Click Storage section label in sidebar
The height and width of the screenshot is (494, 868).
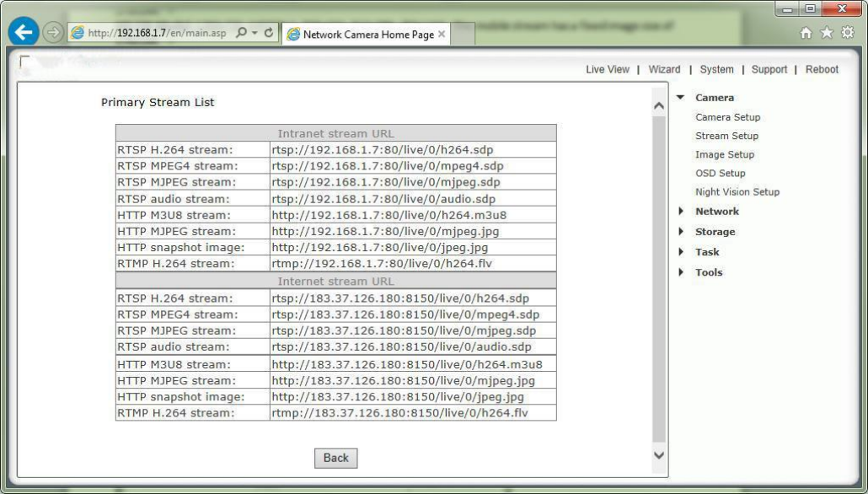(715, 232)
